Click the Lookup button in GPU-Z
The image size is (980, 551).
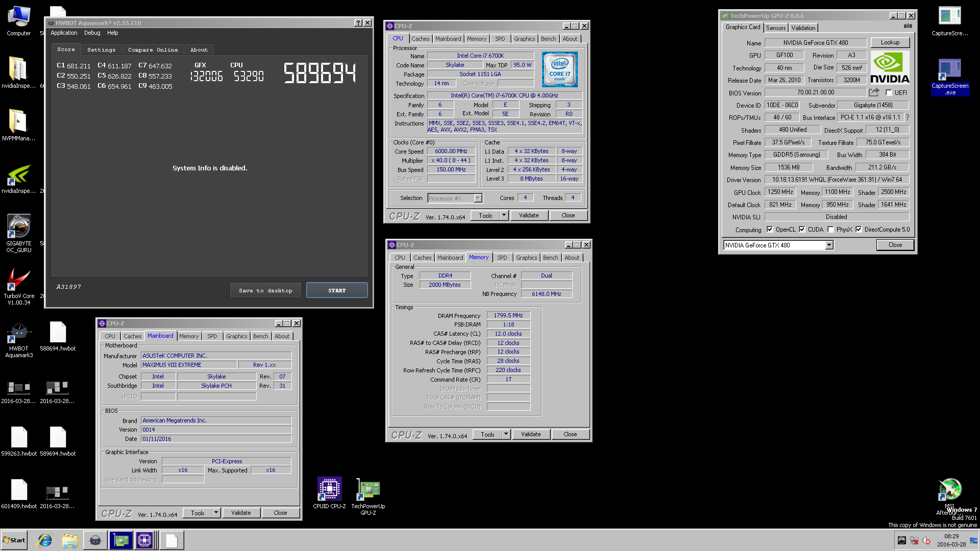click(890, 42)
